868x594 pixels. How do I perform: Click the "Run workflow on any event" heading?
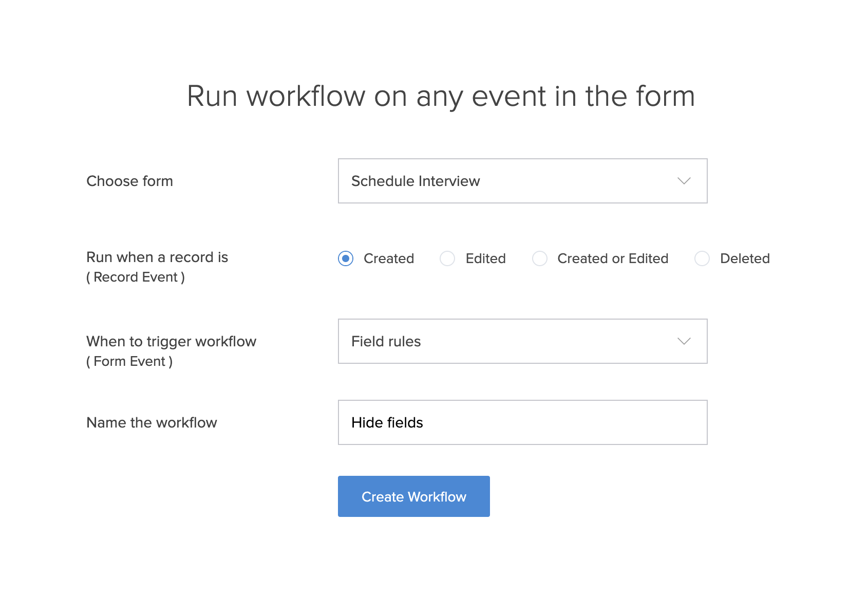(x=441, y=96)
